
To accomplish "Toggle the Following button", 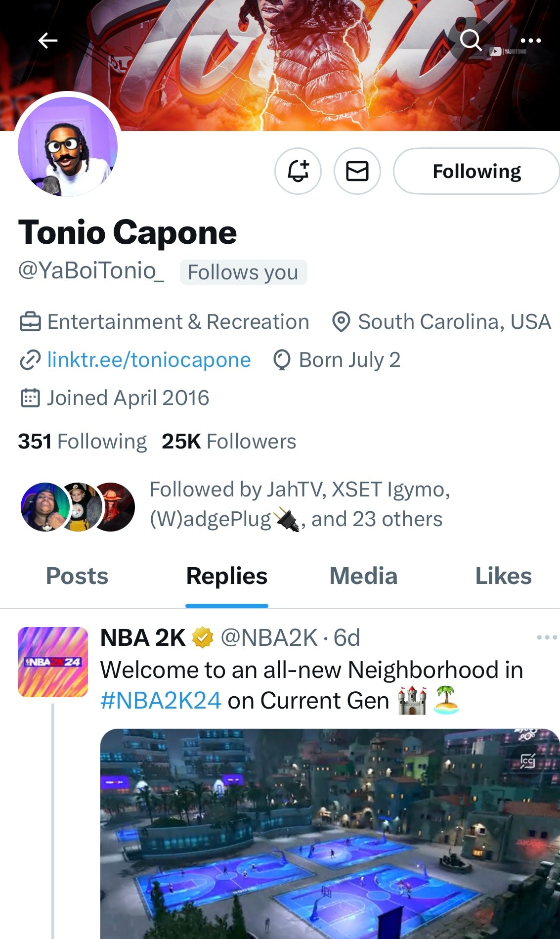I will [x=476, y=171].
